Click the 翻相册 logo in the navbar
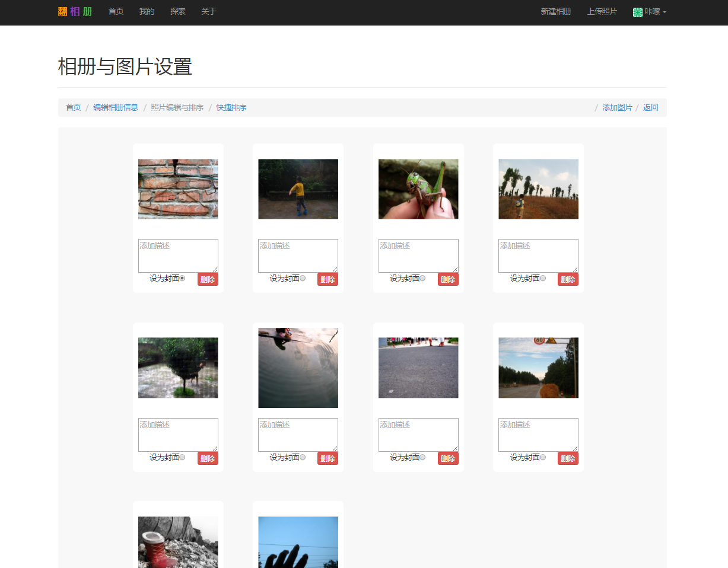728x568 pixels. (75, 12)
